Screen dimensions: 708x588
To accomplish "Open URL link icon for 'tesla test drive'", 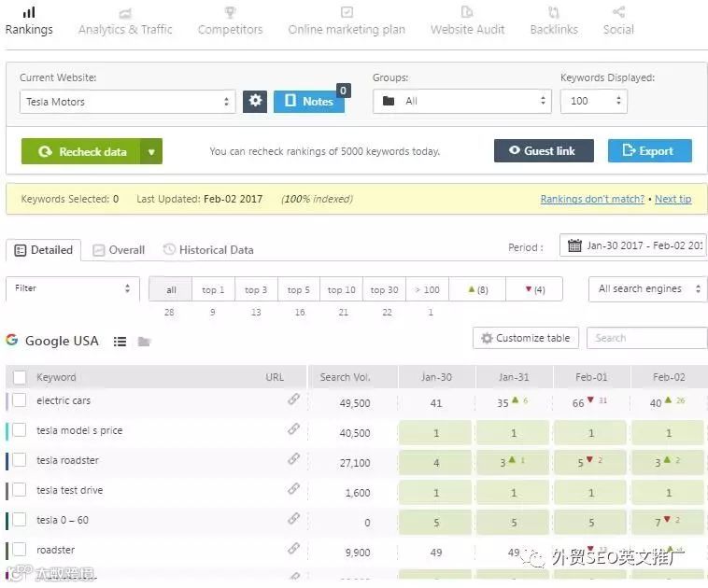I will (293, 488).
